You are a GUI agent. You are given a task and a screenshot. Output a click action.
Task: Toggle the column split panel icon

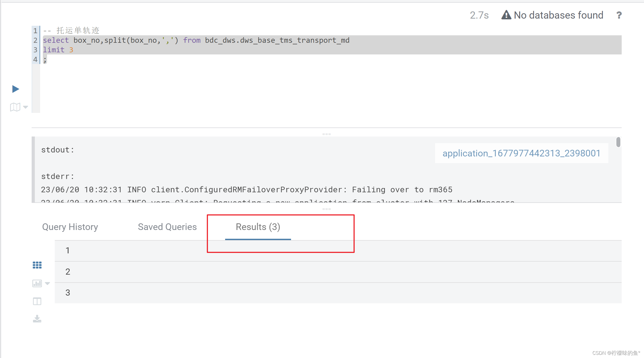(37, 301)
